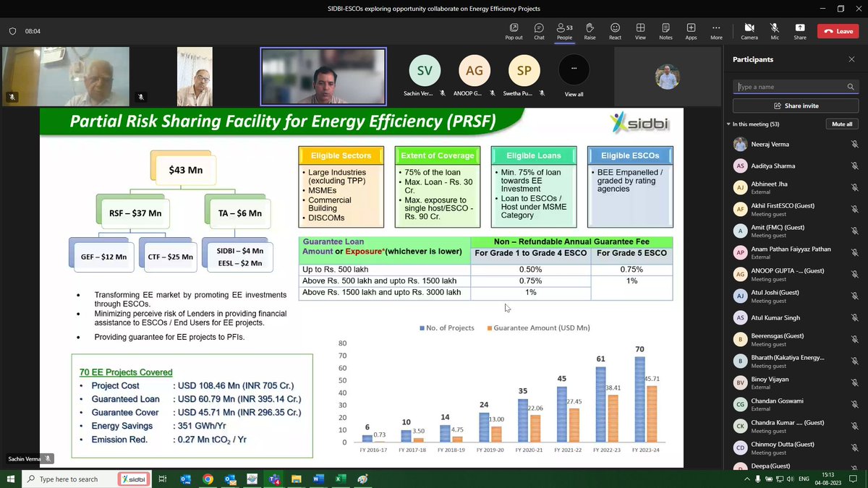Image resolution: width=868 pixels, height=488 pixels.
Task: Click Anam Pathan's mic status icon
Action: (854, 253)
